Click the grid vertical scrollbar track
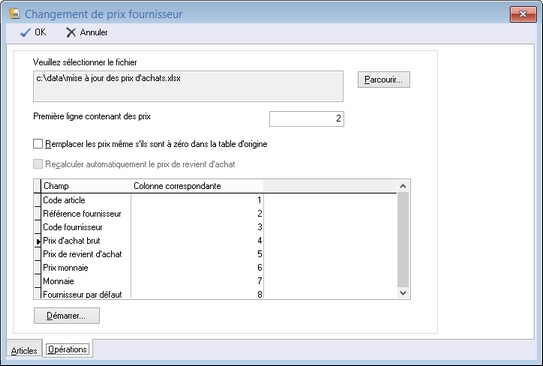 click(403, 240)
